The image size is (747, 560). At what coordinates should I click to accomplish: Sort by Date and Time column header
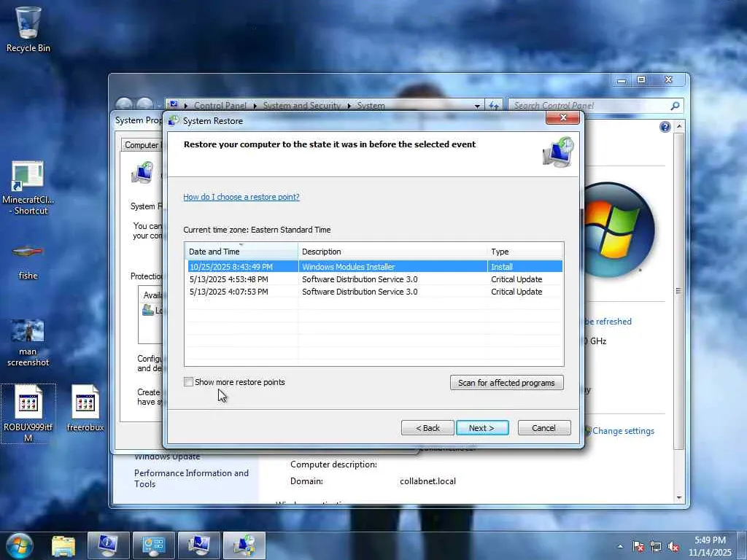tap(241, 252)
